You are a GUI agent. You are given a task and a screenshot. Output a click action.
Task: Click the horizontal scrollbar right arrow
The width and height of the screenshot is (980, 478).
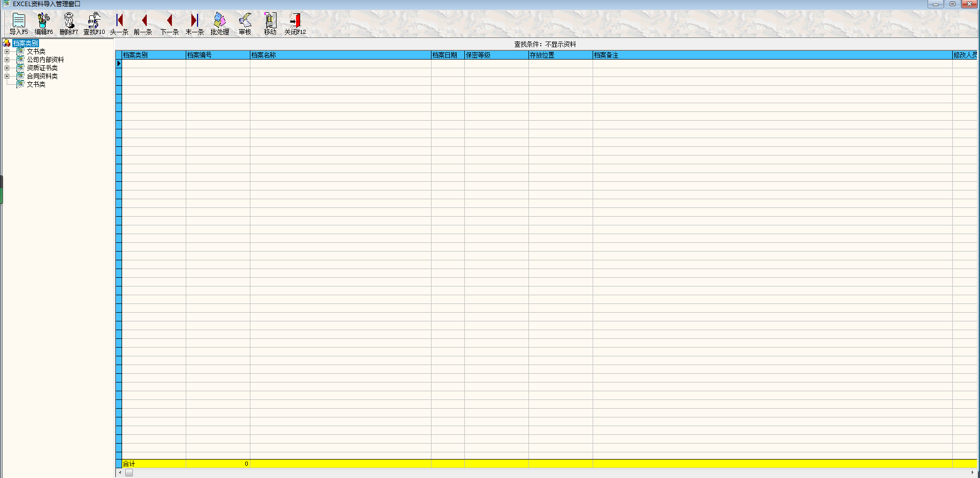pyautogui.click(x=972, y=472)
